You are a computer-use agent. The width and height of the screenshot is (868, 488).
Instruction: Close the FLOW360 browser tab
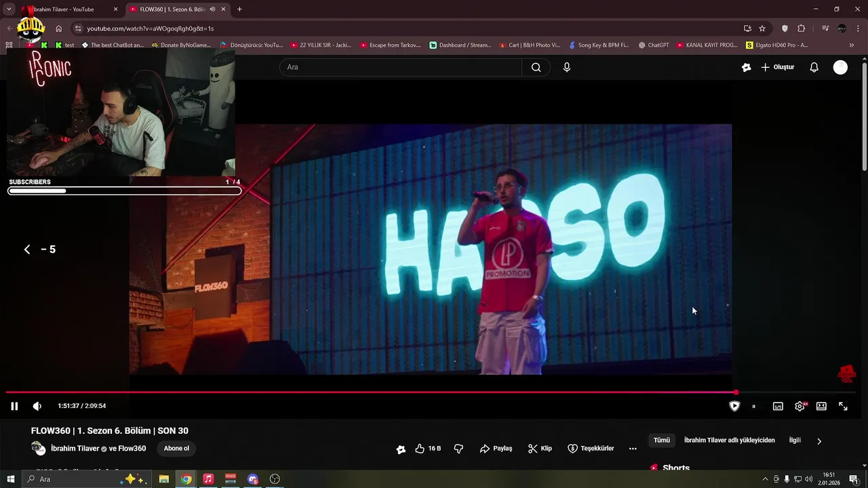pos(224,9)
